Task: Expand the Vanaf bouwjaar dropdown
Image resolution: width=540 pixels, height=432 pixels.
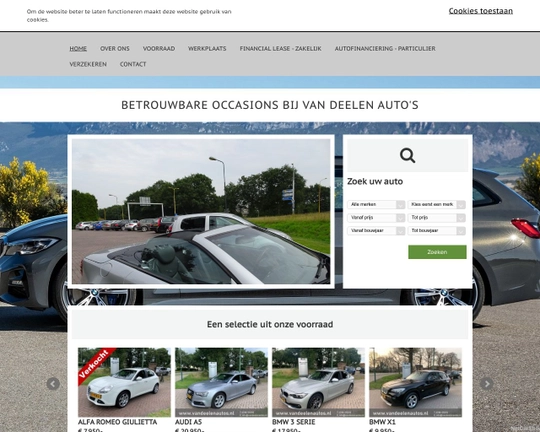Action: (x=376, y=231)
